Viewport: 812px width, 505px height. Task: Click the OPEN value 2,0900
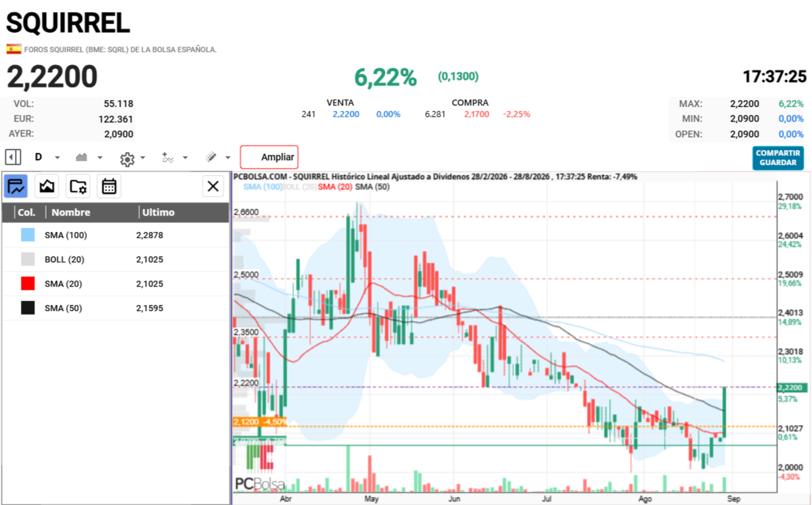tap(744, 134)
